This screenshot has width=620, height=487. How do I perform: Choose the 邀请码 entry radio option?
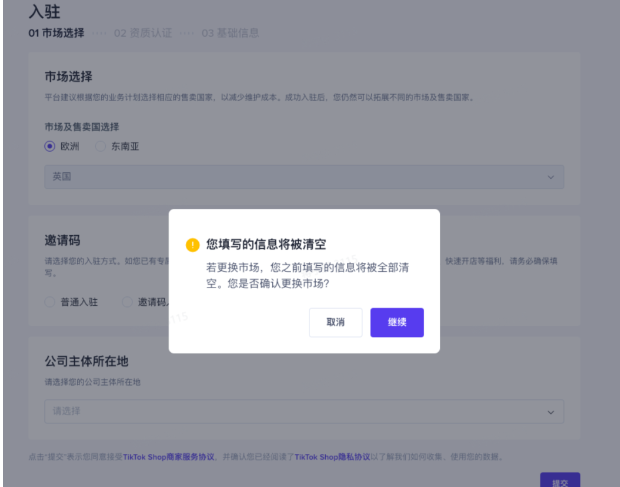[126, 300]
